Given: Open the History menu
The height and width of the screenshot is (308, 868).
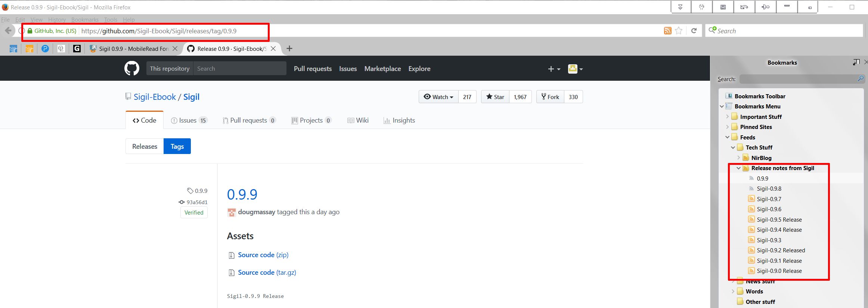Looking at the screenshot, I should click(x=57, y=19).
